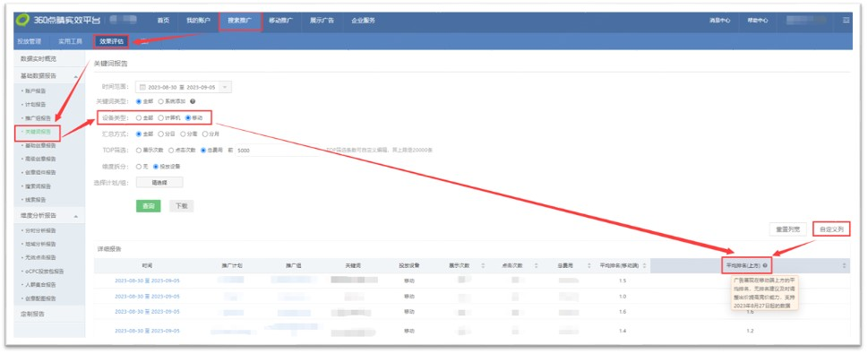Click the 360点睛实效平台 logo
The image size is (868, 354).
click(57, 21)
